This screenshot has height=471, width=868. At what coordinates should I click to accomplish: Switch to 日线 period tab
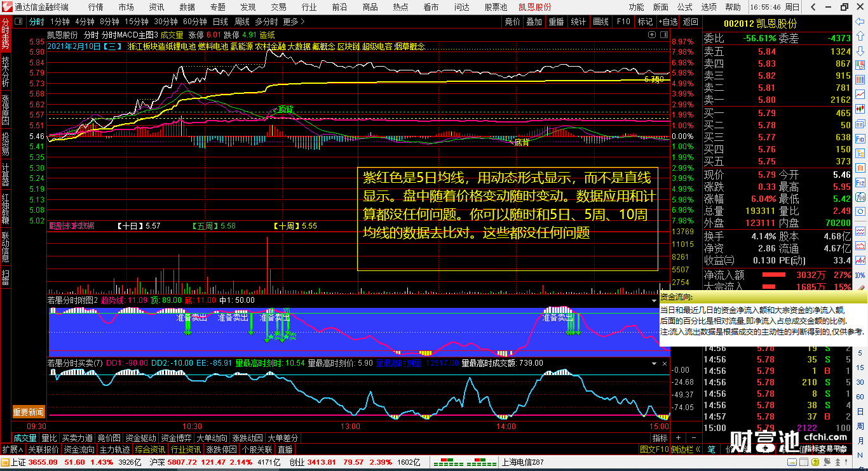pyautogui.click(x=220, y=22)
